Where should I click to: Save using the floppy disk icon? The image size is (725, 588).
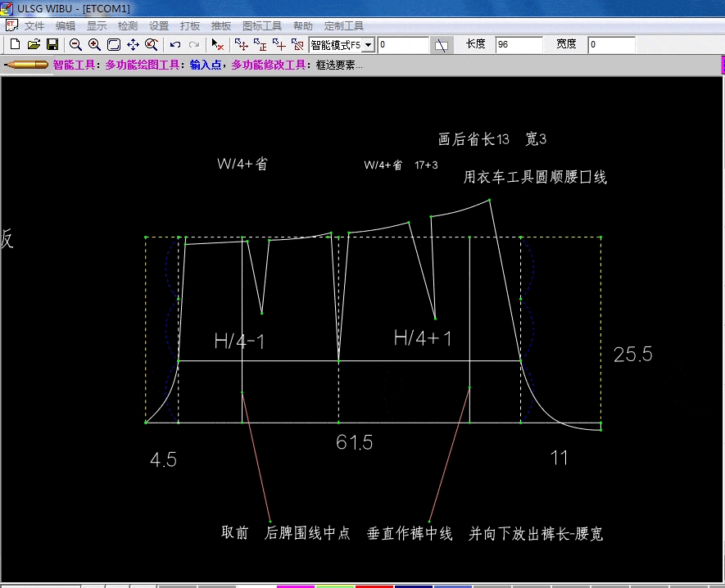tap(52, 44)
